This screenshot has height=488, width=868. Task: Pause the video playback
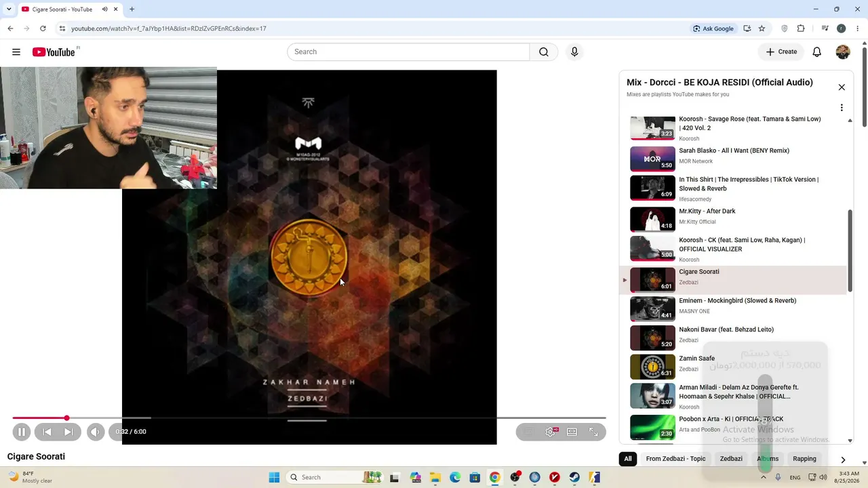[22, 432]
